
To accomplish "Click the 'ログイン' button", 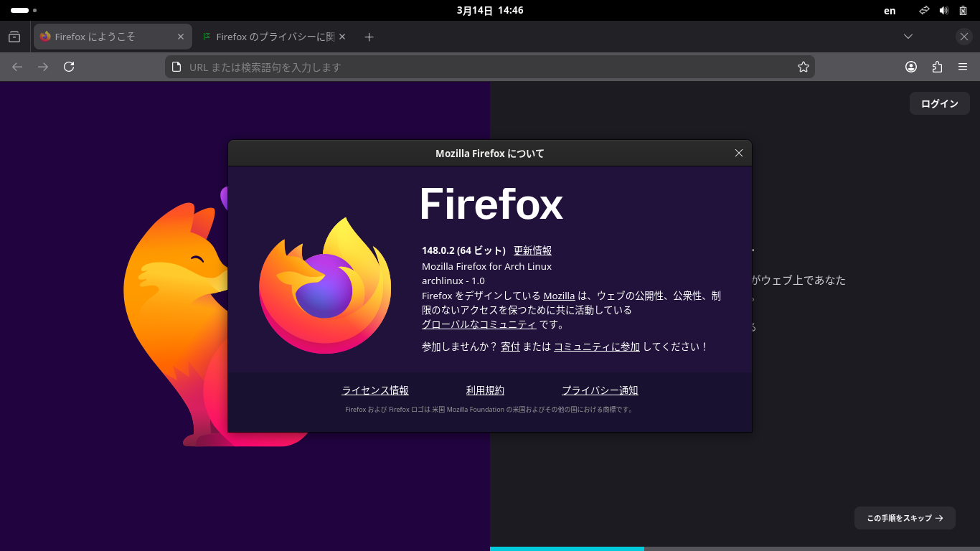I will [940, 103].
